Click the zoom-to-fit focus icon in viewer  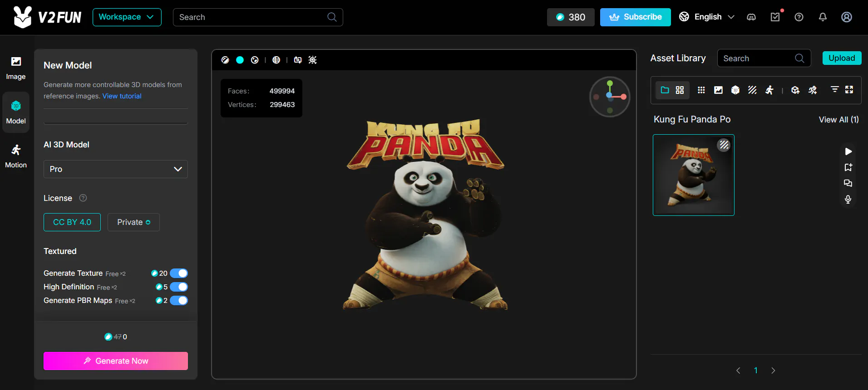312,60
